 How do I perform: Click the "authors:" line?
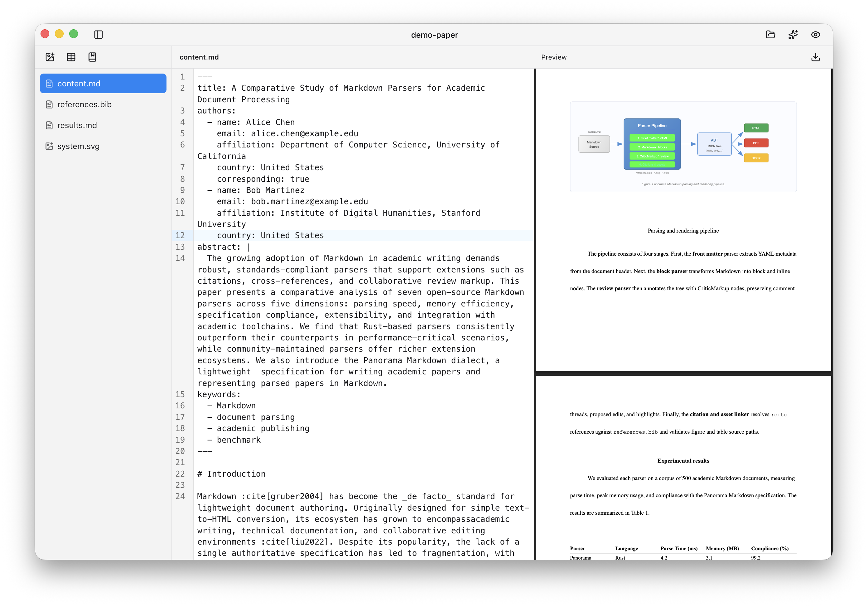(217, 111)
